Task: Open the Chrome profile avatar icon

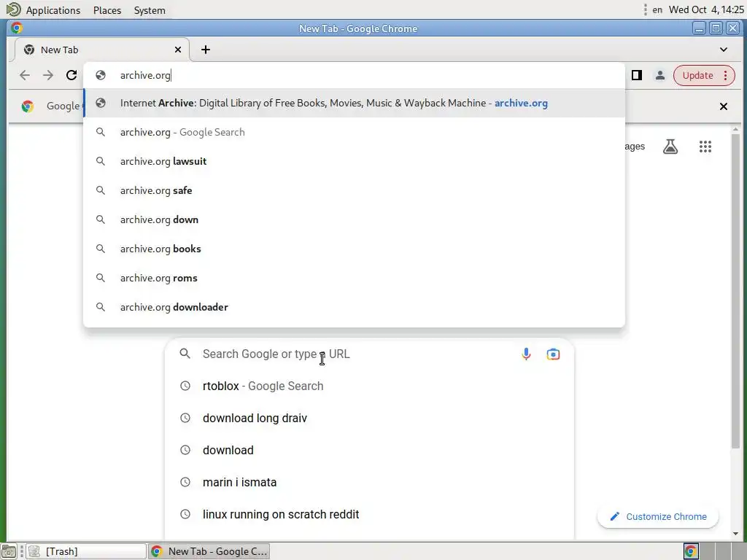Action: coord(659,75)
